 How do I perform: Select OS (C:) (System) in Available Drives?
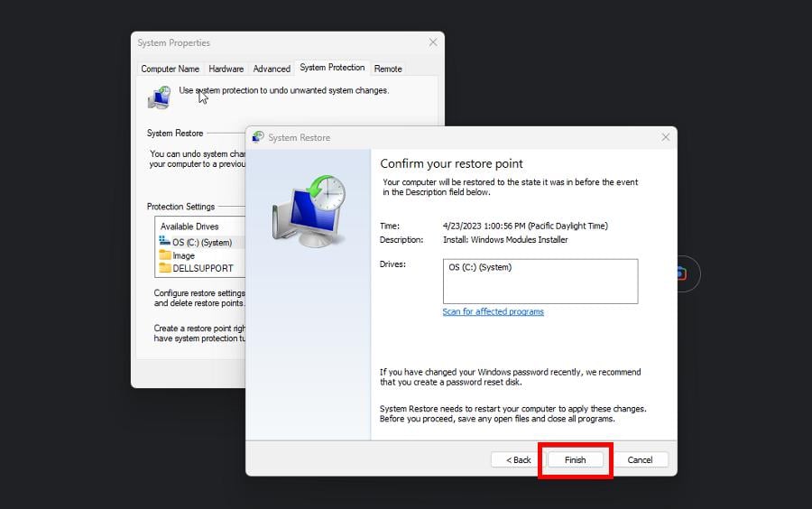tap(202, 243)
